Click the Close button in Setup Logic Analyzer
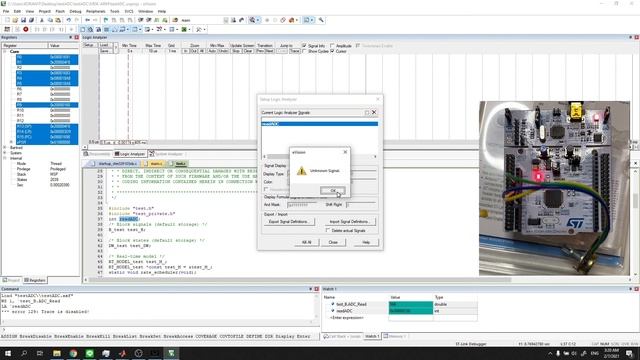Image resolution: width=640 pixels, height=360 pixels. tap(333, 242)
